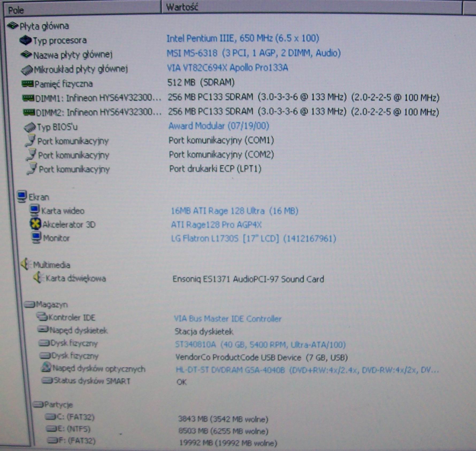Click the Mikroukład płyty głównej chip icon
476x451 pixels.
coord(27,70)
